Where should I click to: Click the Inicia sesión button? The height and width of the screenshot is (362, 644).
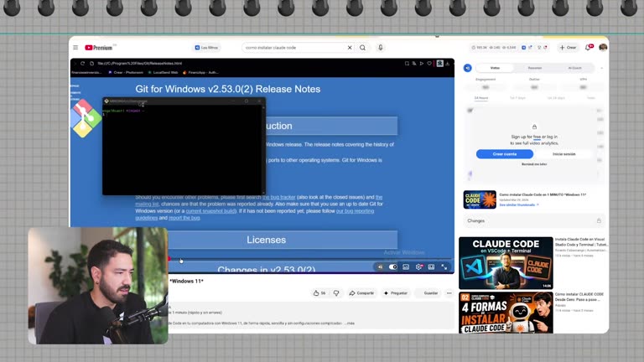point(563,154)
